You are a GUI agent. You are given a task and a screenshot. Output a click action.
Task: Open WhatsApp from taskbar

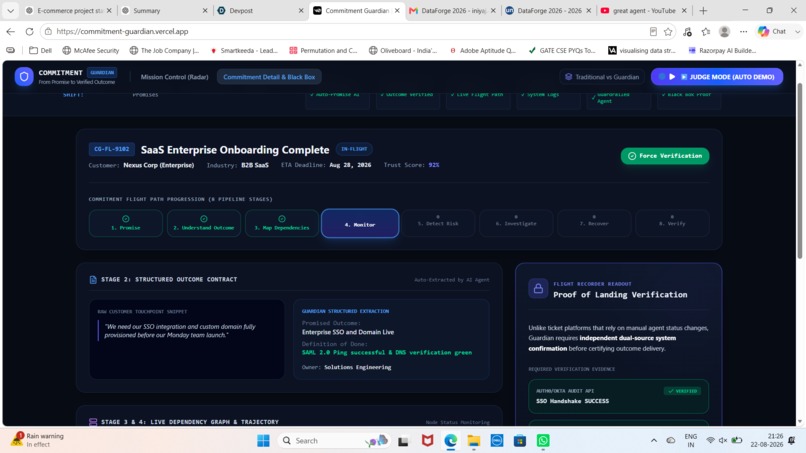click(x=543, y=441)
